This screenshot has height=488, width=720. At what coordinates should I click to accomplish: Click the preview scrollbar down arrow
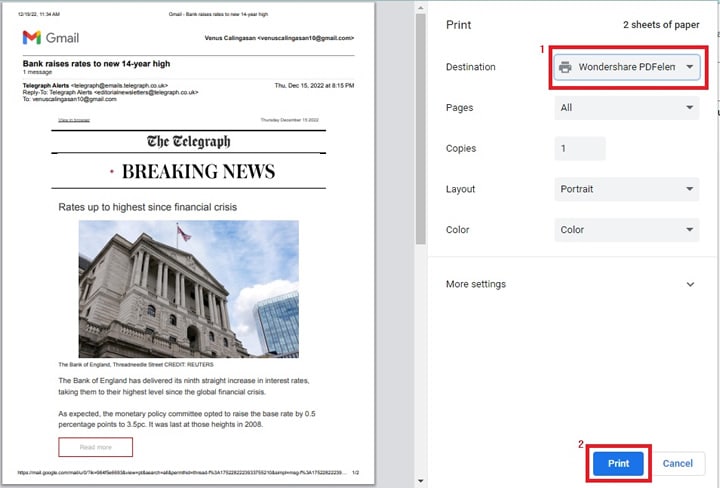tap(421, 481)
